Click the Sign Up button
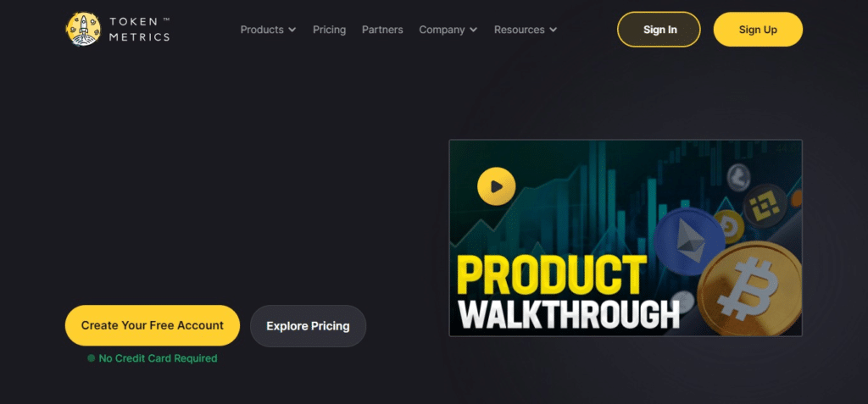868x404 pixels. (758, 30)
